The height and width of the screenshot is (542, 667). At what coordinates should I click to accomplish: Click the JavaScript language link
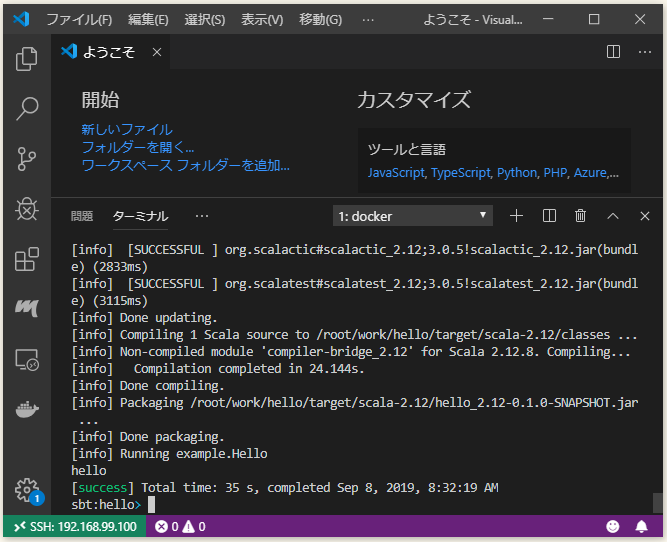click(x=396, y=173)
